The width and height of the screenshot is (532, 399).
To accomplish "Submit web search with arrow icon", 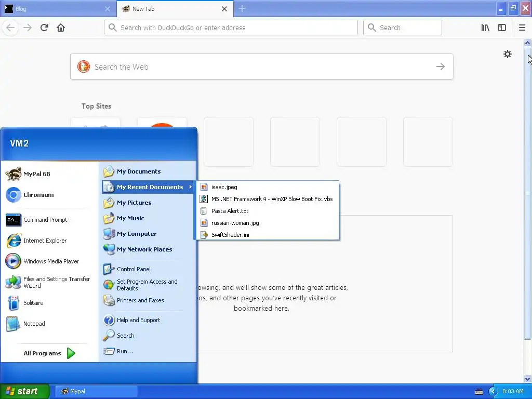I will (441, 66).
